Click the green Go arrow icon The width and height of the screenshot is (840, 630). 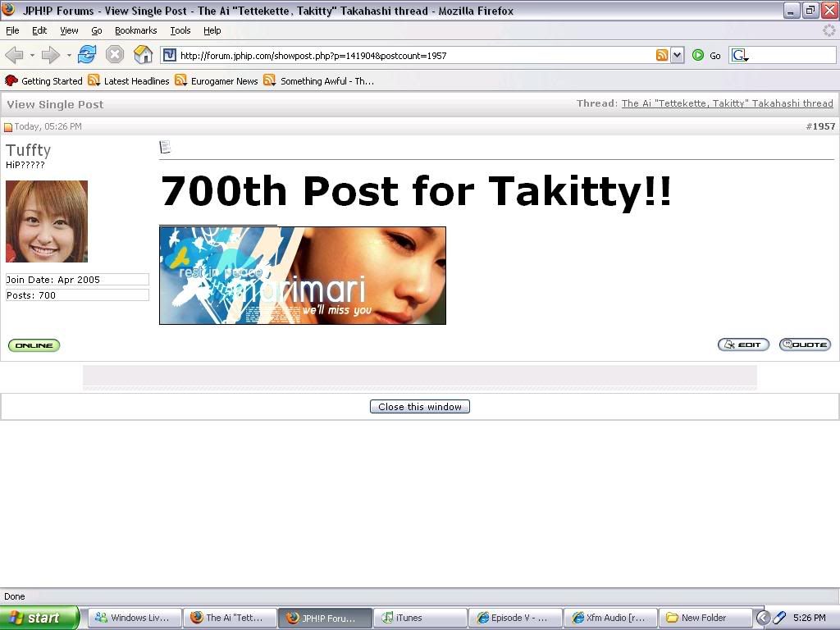(697, 55)
